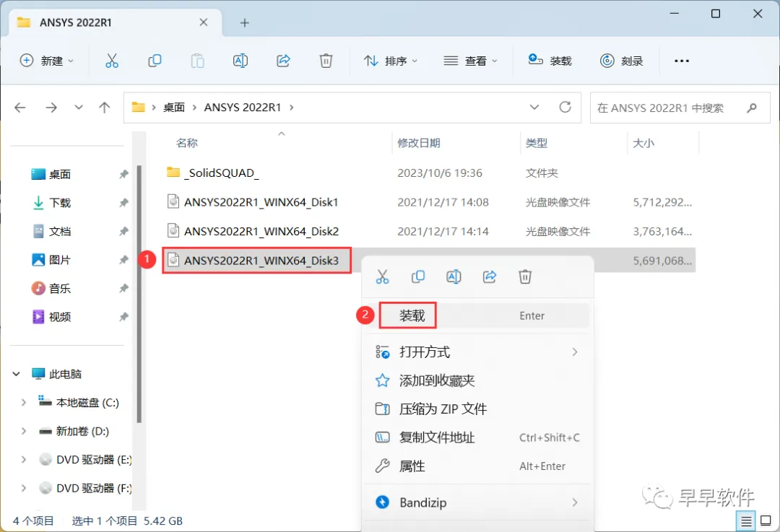Open the 排序 sort dropdown

391,61
